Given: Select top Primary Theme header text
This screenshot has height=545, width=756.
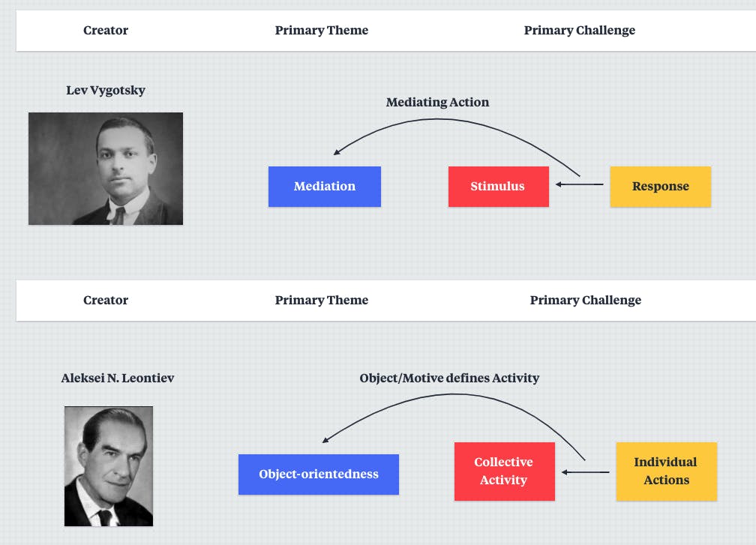Looking at the screenshot, I should pyautogui.click(x=322, y=30).
